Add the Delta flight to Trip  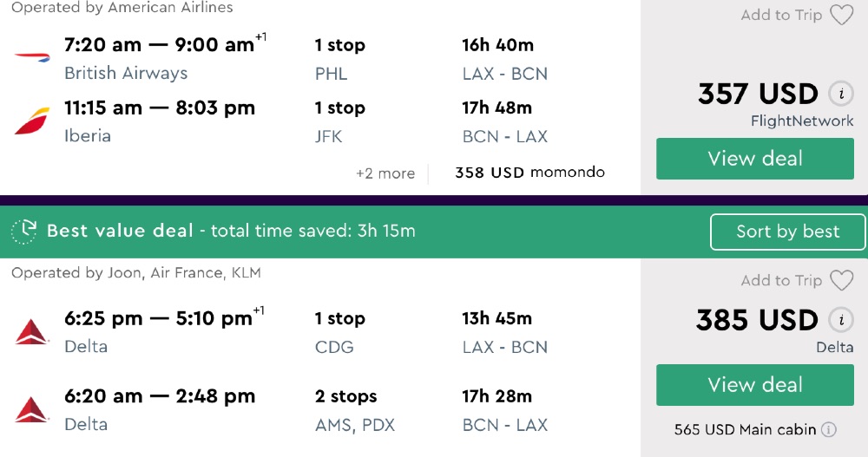pos(781,280)
